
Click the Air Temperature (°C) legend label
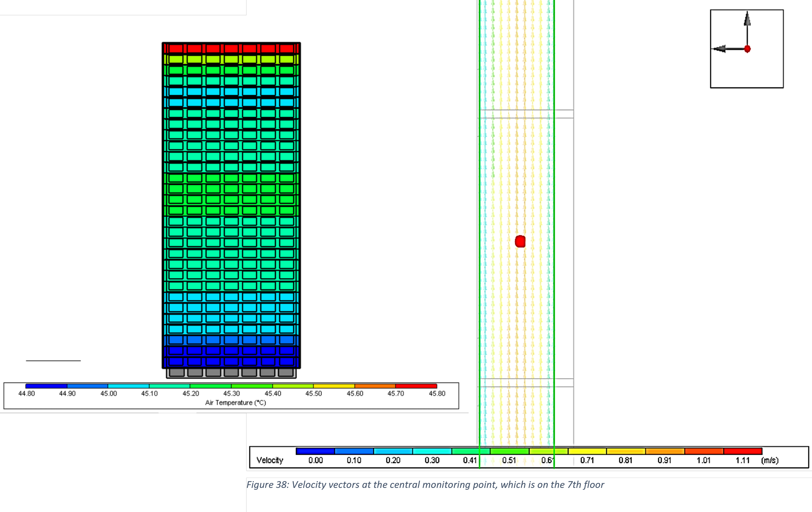(x=235, y=403)
